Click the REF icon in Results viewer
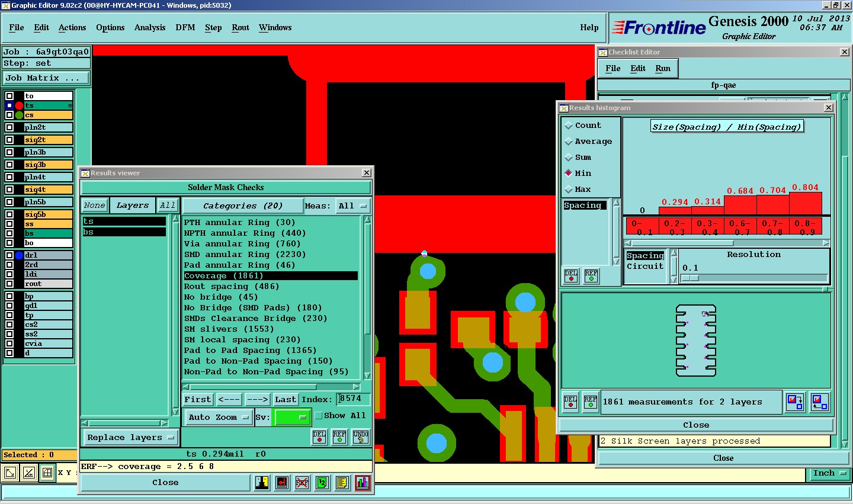 point(339,437)
